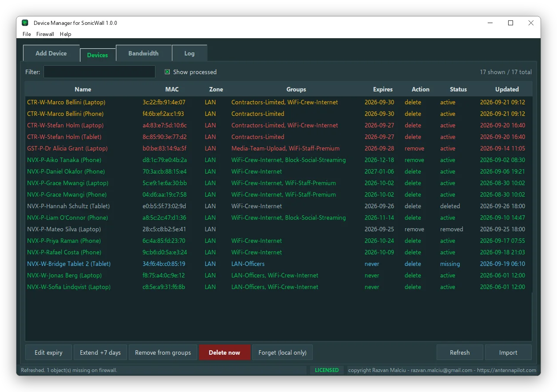Click expiry date 2027-01-06

coord(379,171)
